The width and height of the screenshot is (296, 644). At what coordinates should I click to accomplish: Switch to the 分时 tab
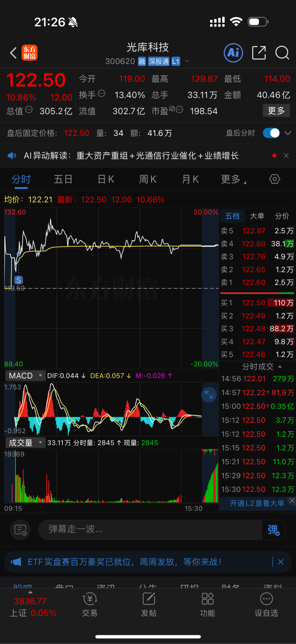click(21, 179)
